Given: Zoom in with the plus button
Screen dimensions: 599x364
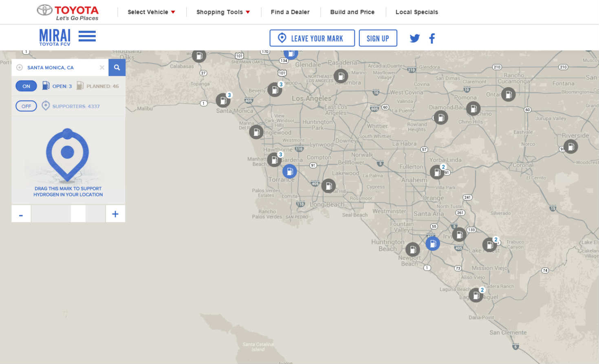Looking at the screenshot, I should pyautogui.click(x=115, y=214).
